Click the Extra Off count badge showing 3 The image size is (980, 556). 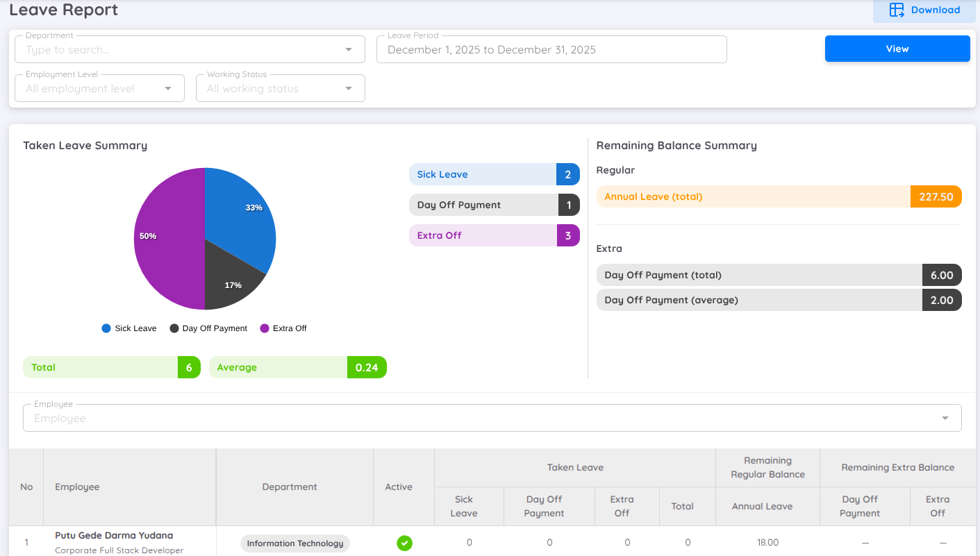pyautogui.click(x=568, y=235)
